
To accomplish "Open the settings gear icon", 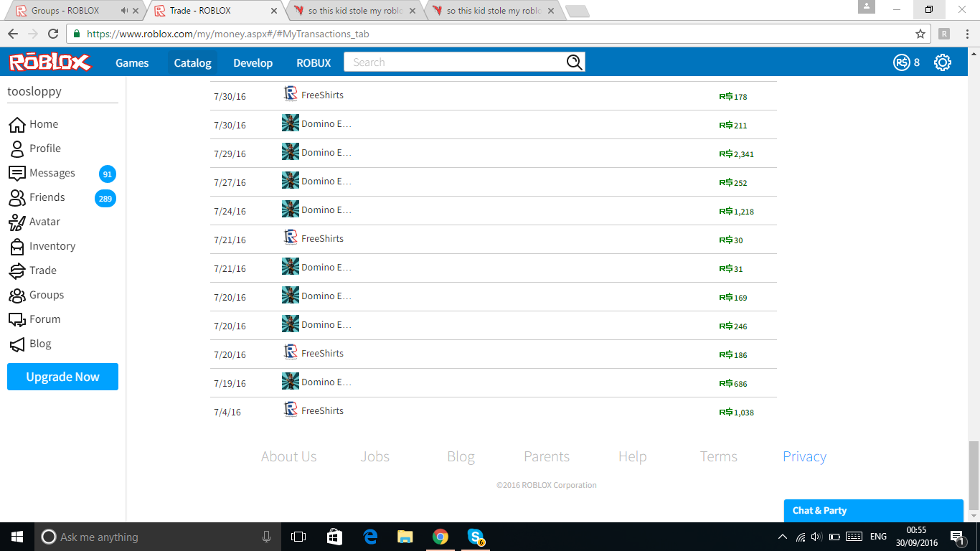I will (x=943, y=62).
